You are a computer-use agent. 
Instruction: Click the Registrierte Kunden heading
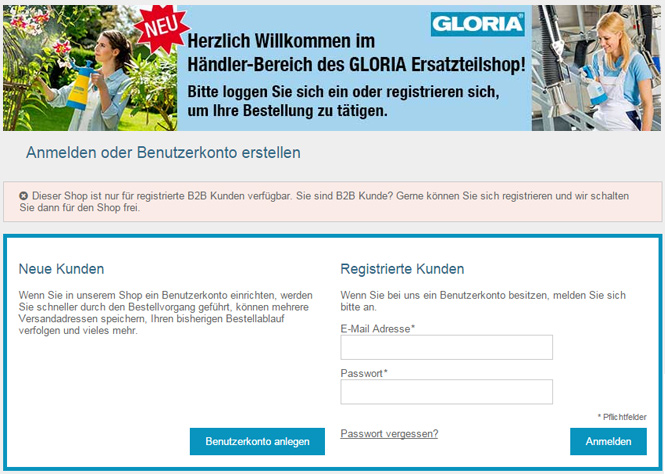pyautogui.click(x=402, y=269)
